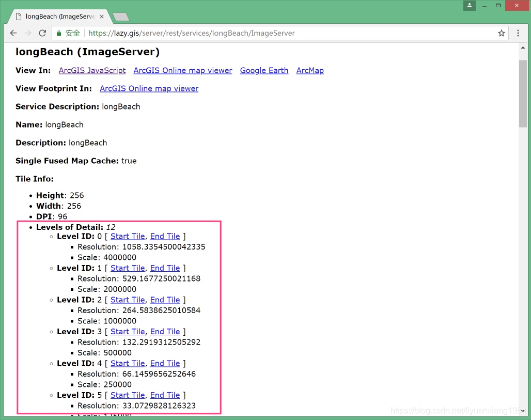The width and height of the screenshot is (531, 420).
Task: Click the vertical scrollbar thumb
Action: point(523,93)
